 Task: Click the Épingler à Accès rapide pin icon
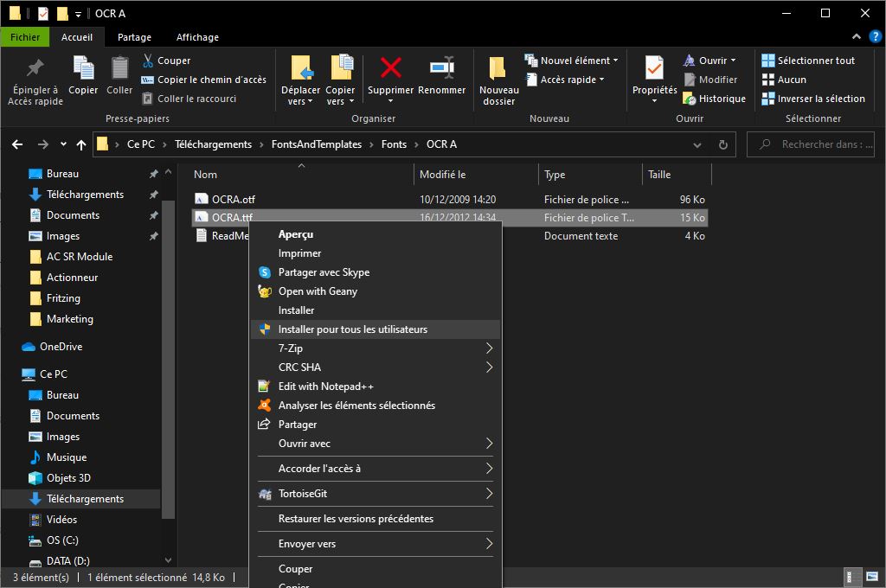(35, 68)
